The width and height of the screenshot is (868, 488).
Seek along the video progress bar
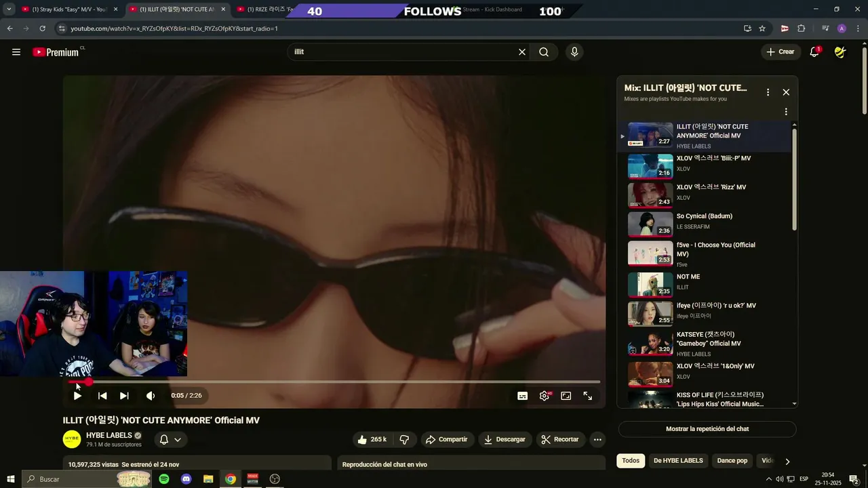[x=334, y=382]
